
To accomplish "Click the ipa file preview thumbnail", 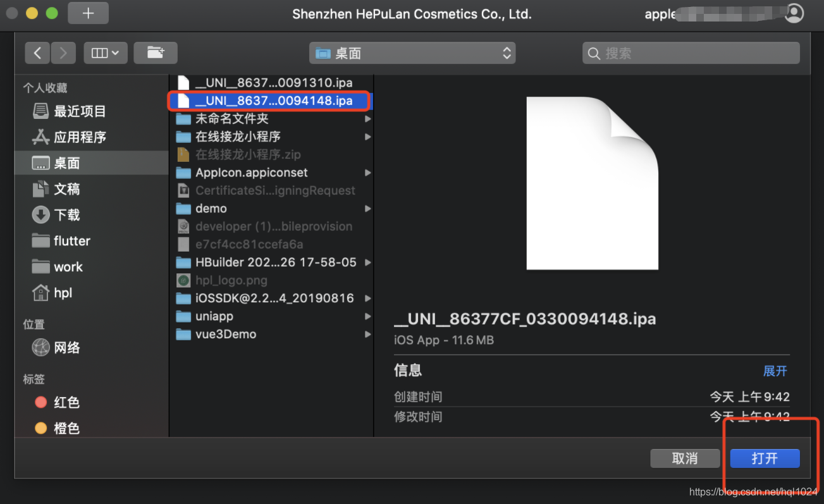I will [x=593, y=183].
